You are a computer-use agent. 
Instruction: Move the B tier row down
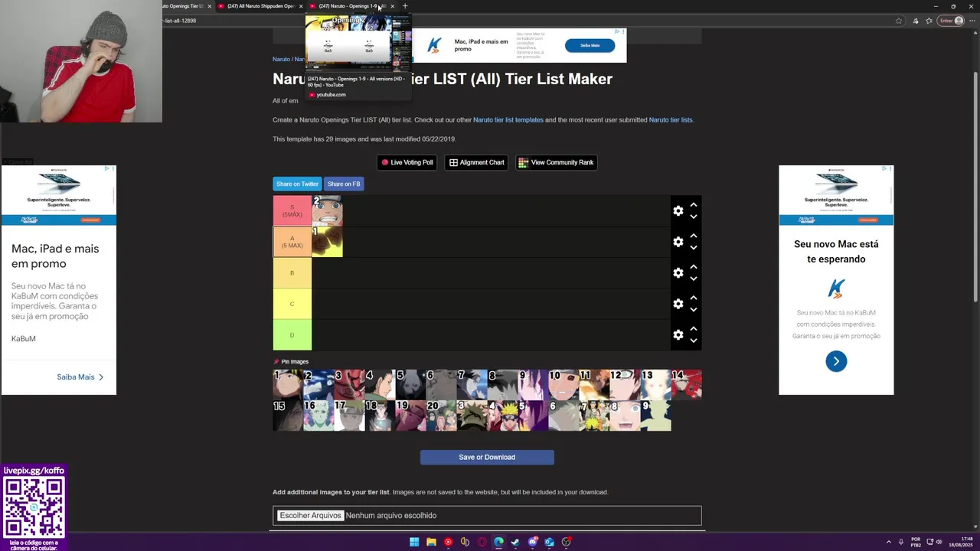[693, 279]
